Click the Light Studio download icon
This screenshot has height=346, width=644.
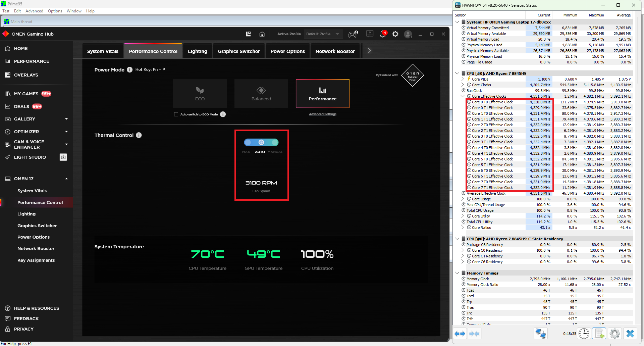click(63, 157)
